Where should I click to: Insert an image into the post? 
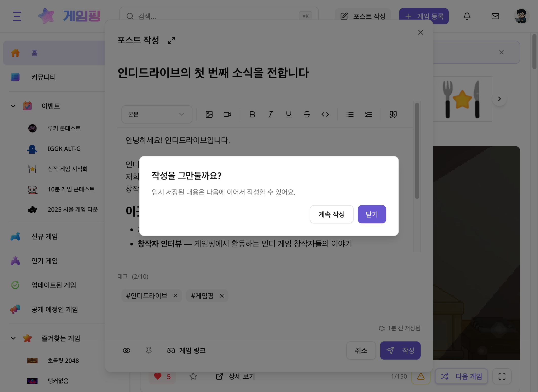point(209,114)
